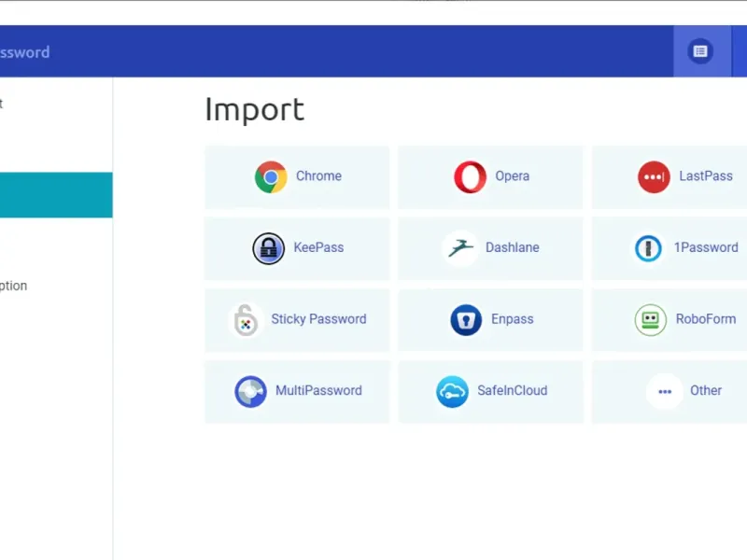The image size is (747, 560).
Task: Click the RoboForm green robot icon
Action: tap(651, 320)
